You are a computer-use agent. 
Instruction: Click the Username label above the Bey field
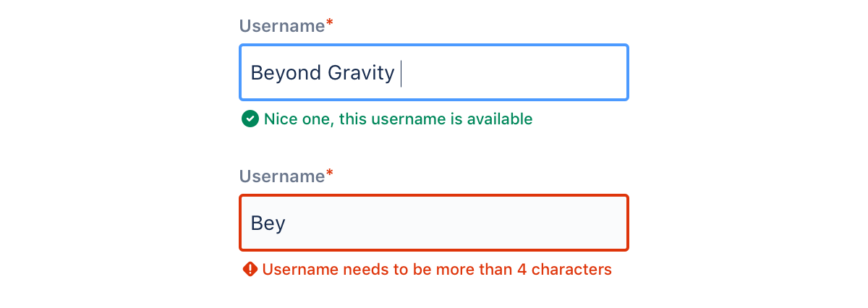point(282,176)
